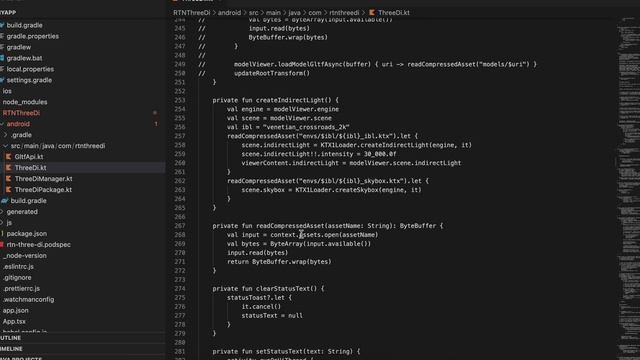Open gradlew file
This screenshot has width=640, height=360.
18,47
